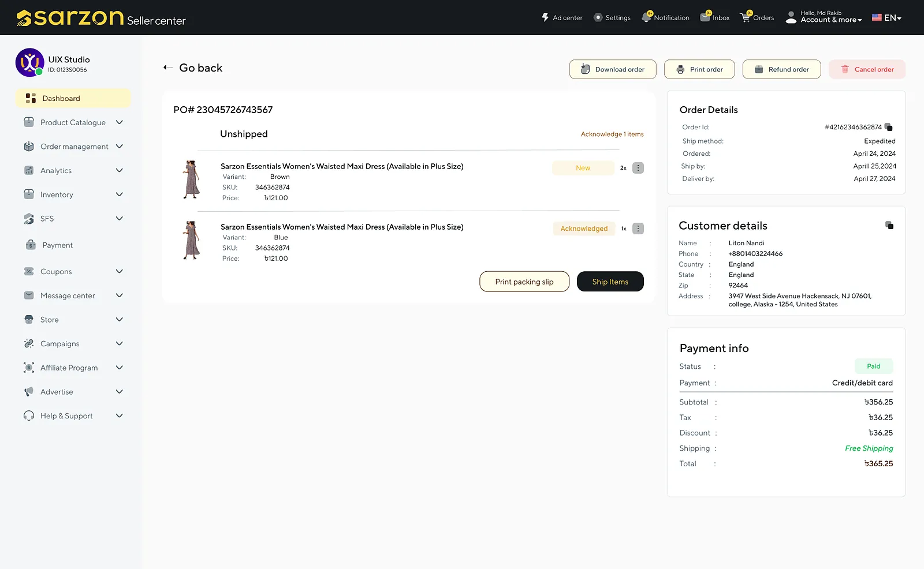Select Dashboard in the sidebar
The image size is (924, 569).
73,98
